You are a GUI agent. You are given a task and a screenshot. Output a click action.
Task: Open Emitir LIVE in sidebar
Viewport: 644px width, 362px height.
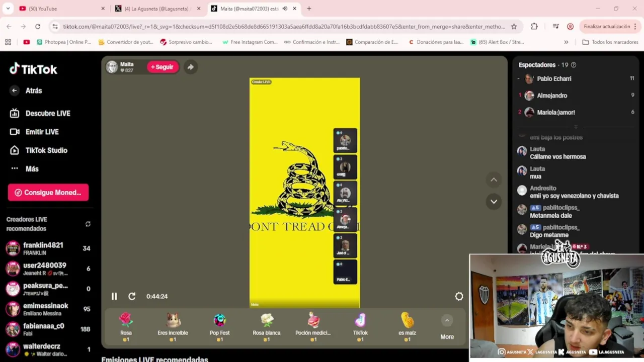tap(34, 132)
